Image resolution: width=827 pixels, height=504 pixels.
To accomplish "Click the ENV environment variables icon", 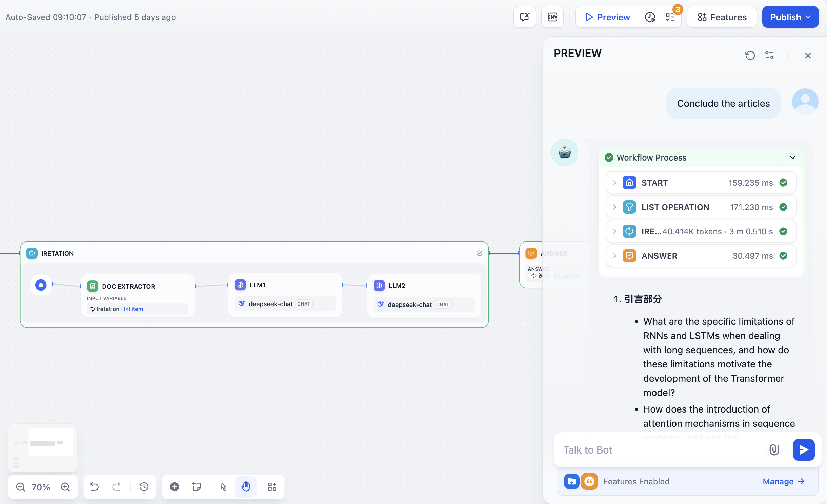I will tap(552, 17).
